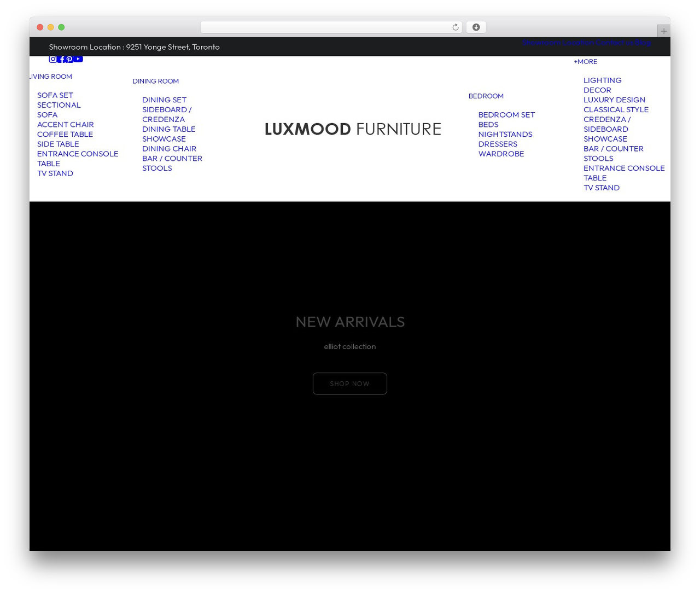
Task: Click the LUXMOOD FURNITURE logo
Action: [353, 129]
